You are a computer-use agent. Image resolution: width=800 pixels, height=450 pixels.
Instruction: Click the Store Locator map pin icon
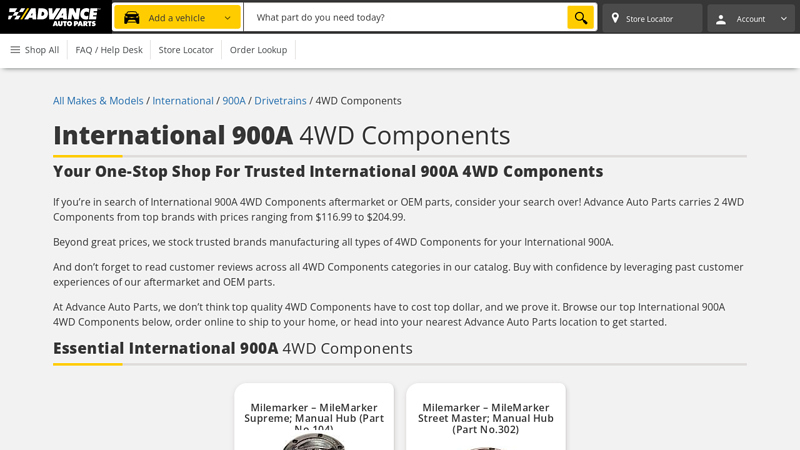point(615,18)
